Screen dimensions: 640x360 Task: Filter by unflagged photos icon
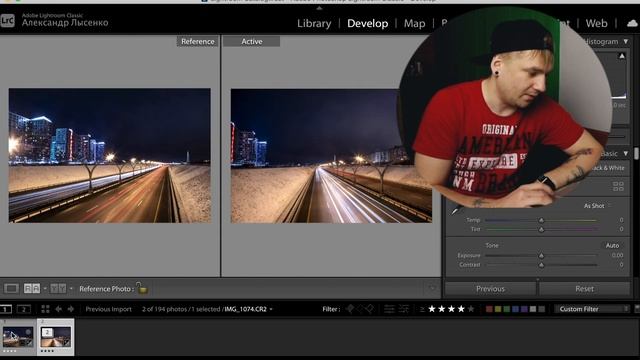tap(360, 309)
